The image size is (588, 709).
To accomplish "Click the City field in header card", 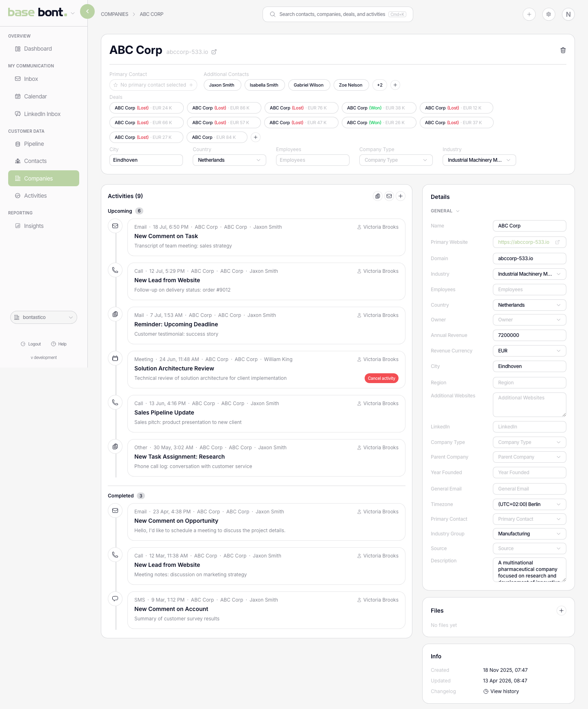I will point(146,160).
